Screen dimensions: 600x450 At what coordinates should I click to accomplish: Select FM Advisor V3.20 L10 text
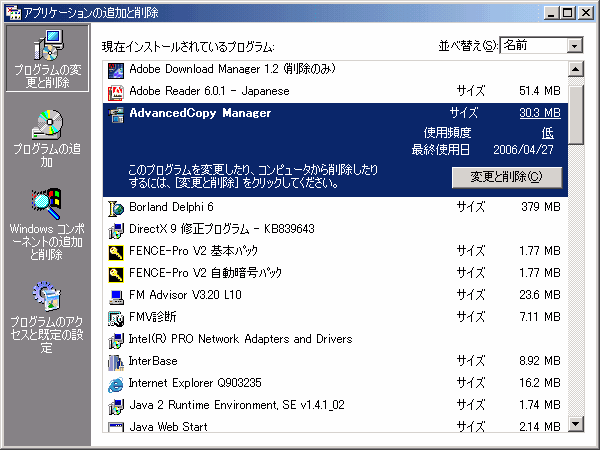point(185,295)
